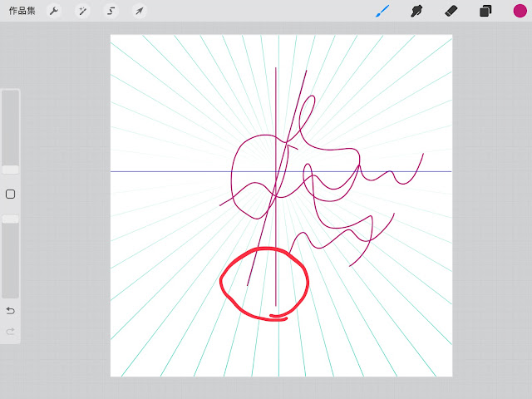Open the Actions wrench menu
The height and width of the screenshot is (399, 532).
pos(53,11)
